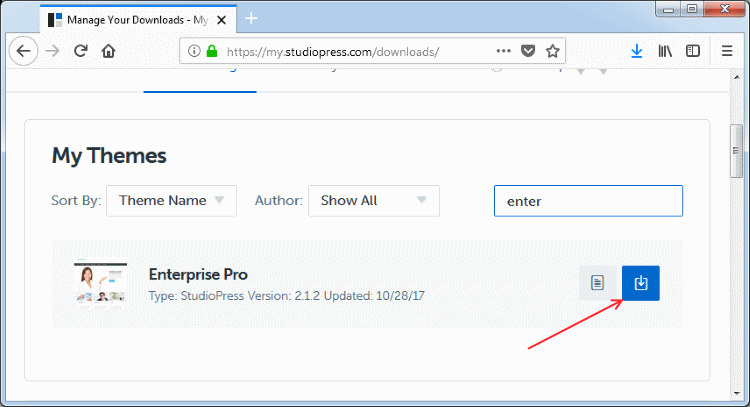This screenshot has width=750, height=407.
Task: Open the Firefox downloads panel
Action: pyautogui.click(x=637, y=51)
